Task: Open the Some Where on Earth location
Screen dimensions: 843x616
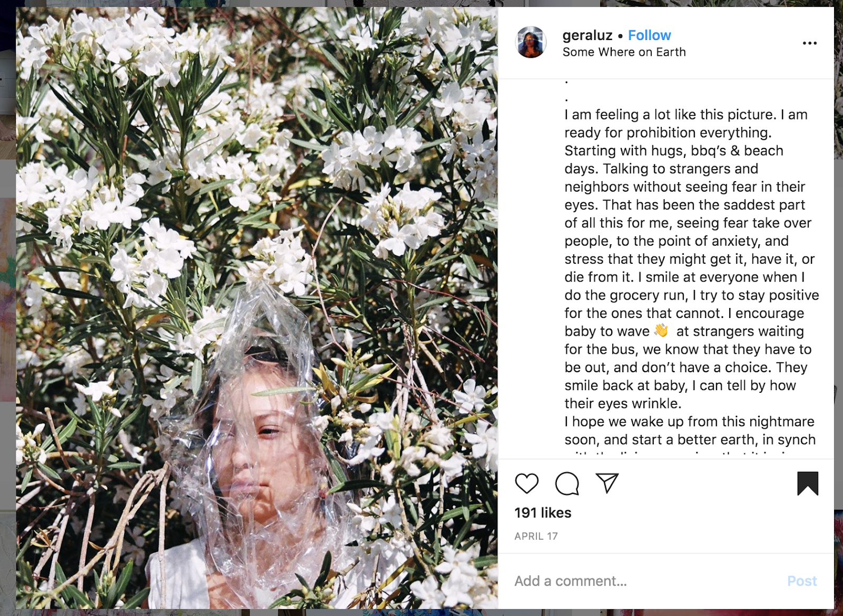Action: point(624,52)
